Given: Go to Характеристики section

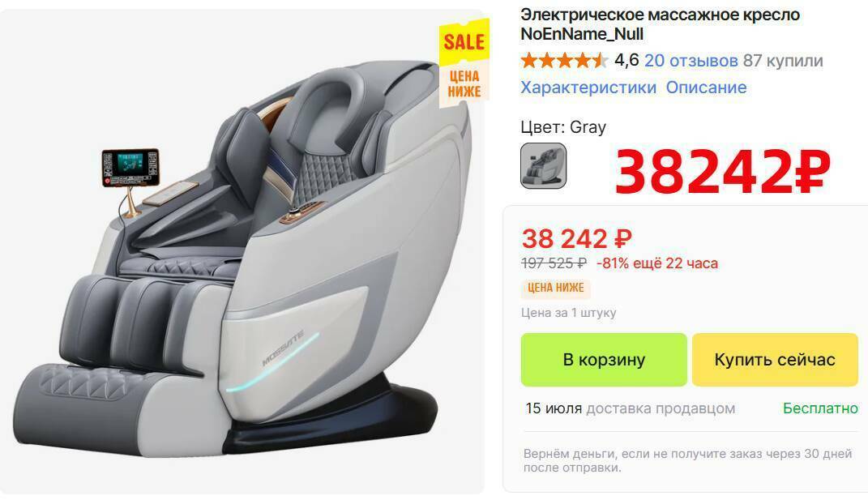Looking at the screenshot, I should [588, 88].
